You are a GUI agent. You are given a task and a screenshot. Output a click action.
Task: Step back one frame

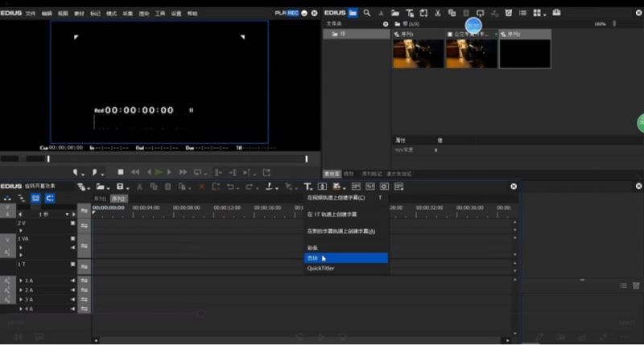pyautogui.click(x=149, y=172)
